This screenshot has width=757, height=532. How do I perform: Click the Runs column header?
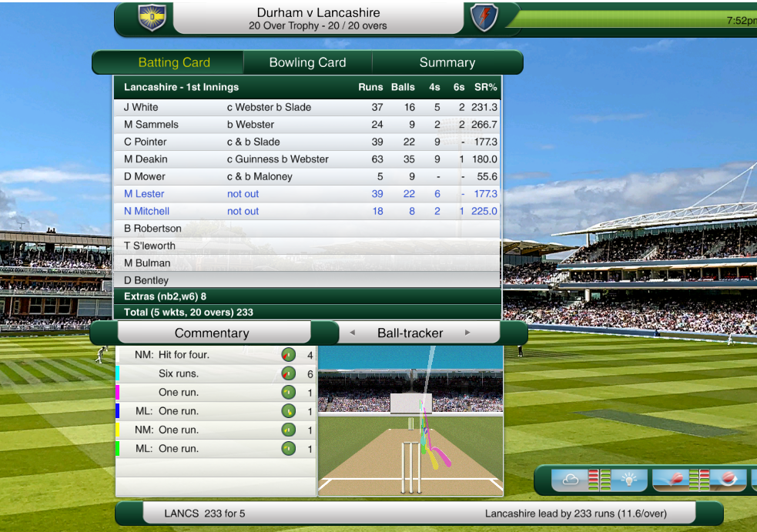370,87
